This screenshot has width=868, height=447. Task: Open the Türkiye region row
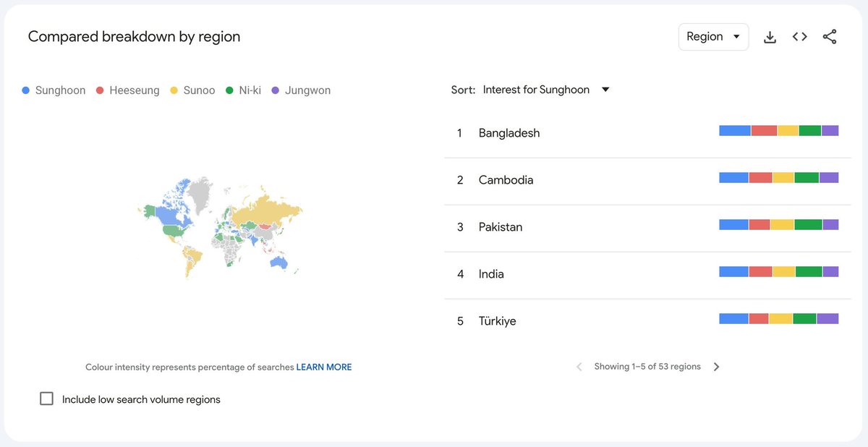[647, 321]
